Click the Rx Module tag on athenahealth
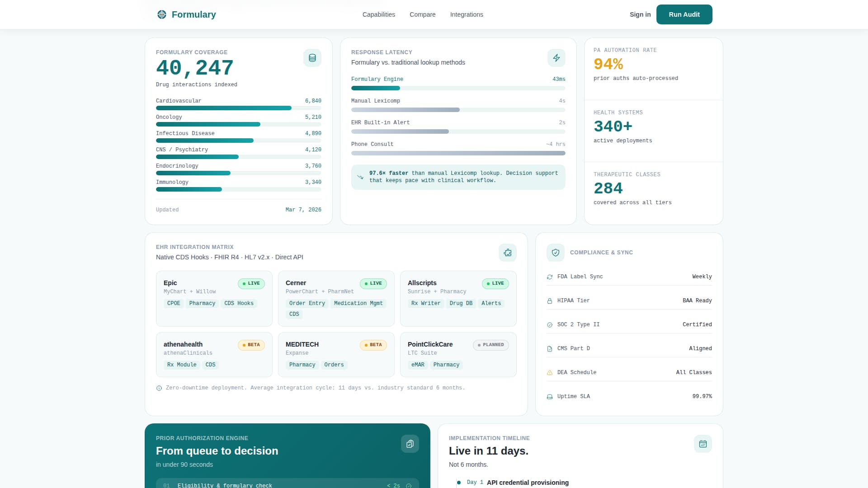Screen dimensions: 868x488 coord(182,365)
